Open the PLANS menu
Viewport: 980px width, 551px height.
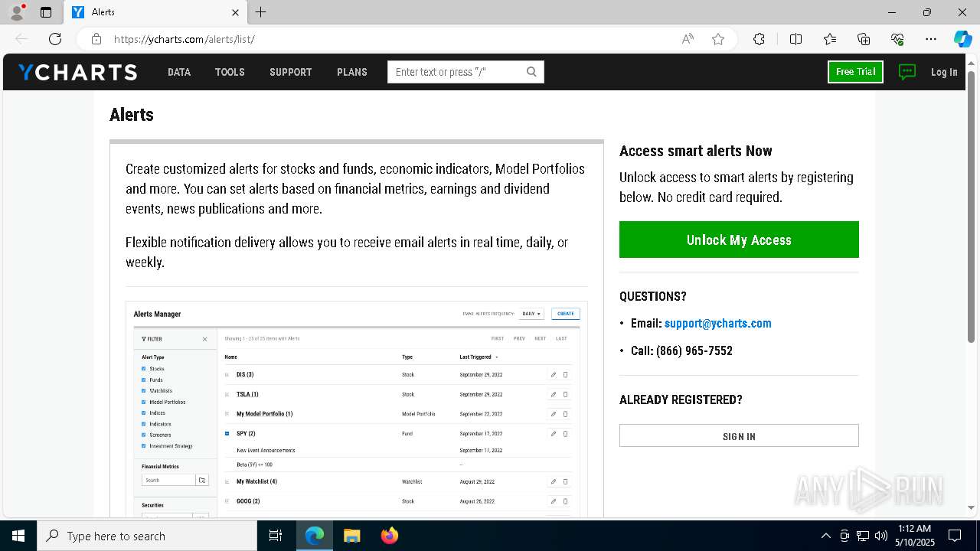[352, 72]
